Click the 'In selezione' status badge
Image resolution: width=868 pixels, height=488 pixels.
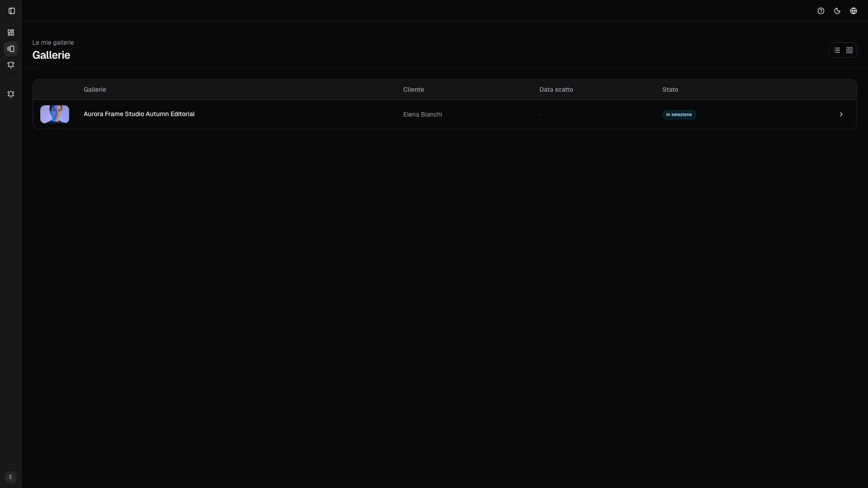(679, 115)
